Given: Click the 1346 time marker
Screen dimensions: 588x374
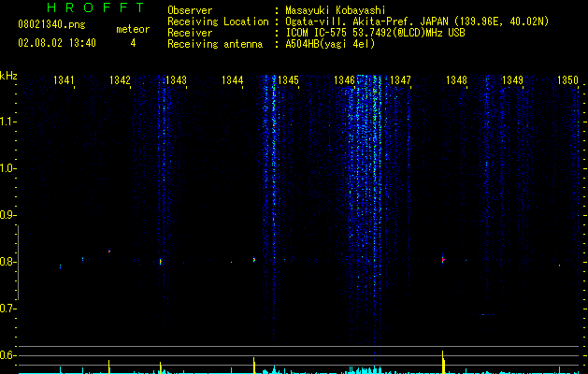Looking at the screenshot, I should pyautogui.click(x=344, y=80).
